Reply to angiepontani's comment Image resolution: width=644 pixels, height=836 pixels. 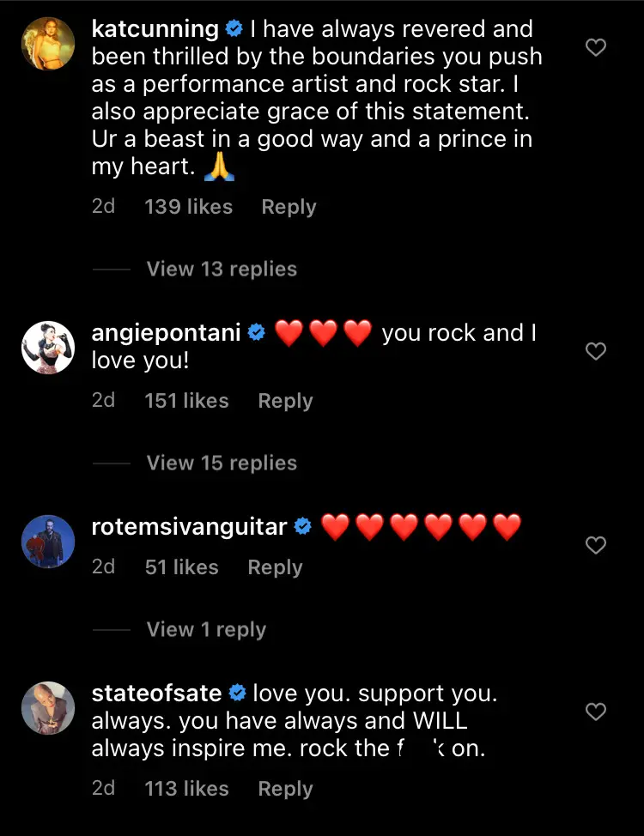tap(285, 401)
